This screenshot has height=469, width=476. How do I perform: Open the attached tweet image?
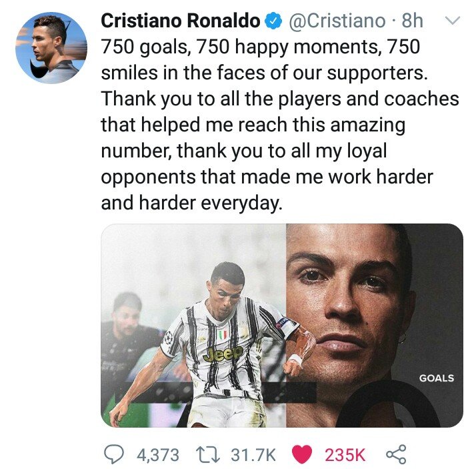(x=282, y=326)
